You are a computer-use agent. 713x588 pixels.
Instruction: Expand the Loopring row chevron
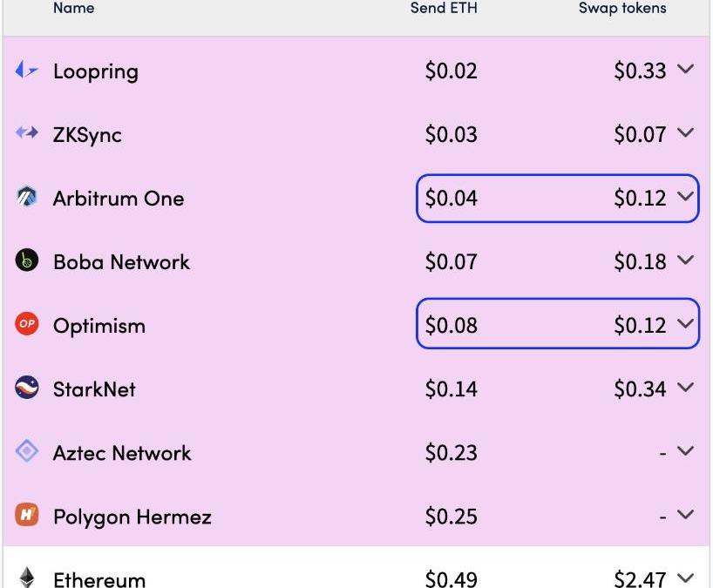point(685,70)
